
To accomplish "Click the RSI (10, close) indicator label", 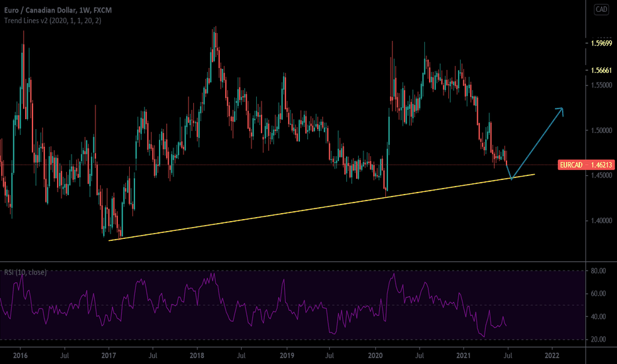I will click(25, 272).
